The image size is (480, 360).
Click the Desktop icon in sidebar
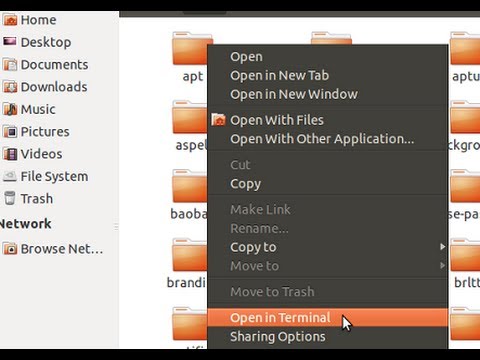coord(10,42)
